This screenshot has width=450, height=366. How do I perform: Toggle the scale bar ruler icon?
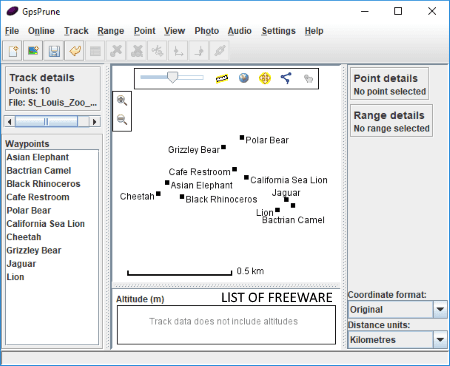click(222, 79)
